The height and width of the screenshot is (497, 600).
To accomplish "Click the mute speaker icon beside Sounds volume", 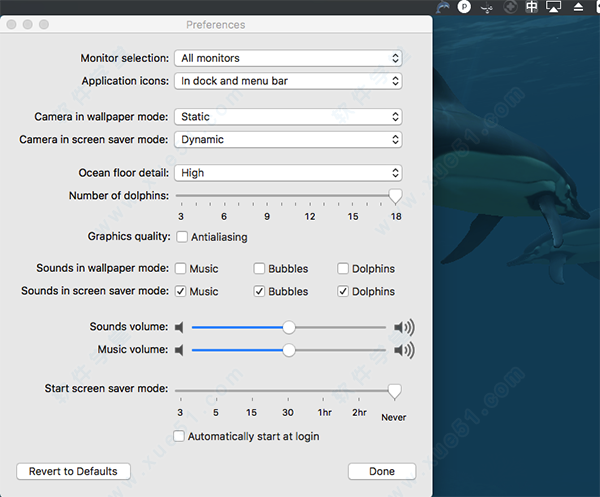I will point(179,327).
